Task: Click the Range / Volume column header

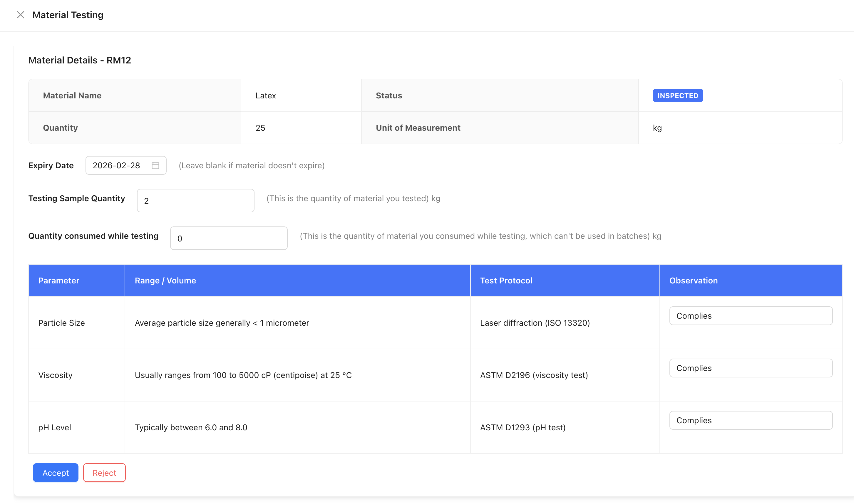Action: [165, 280]
